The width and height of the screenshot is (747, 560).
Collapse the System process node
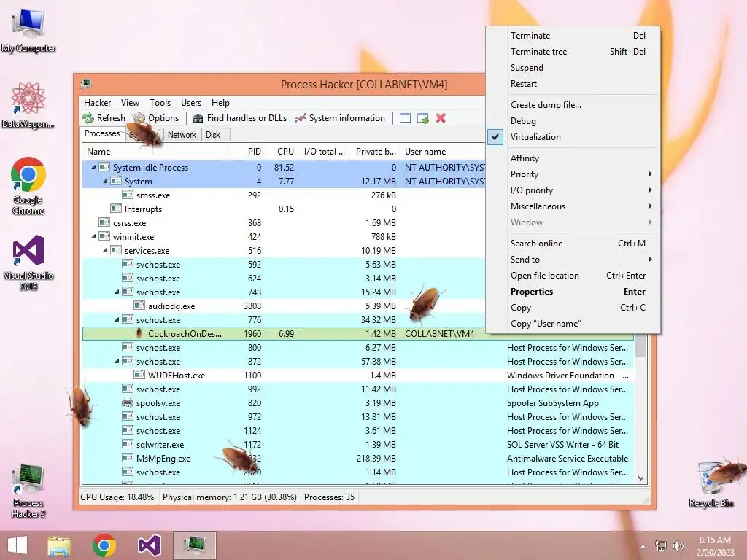(105, 181)
